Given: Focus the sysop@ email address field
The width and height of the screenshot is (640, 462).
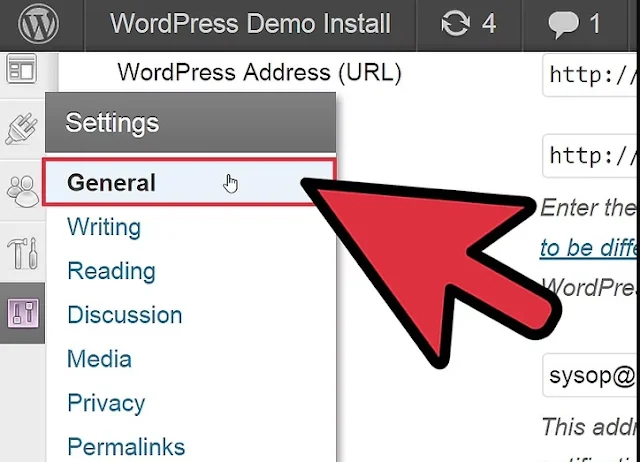Looking at the screenshot, I should pyautogui.click(x=591, y=375).
